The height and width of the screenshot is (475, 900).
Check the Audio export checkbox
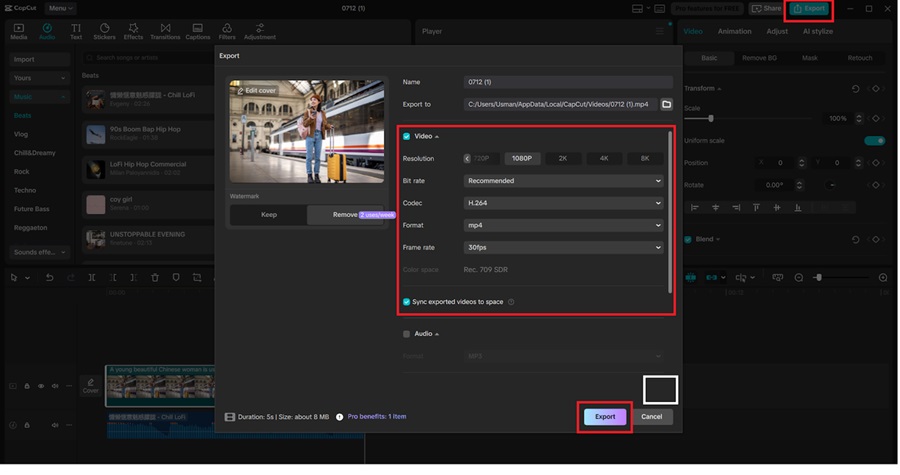pos(406,334)
